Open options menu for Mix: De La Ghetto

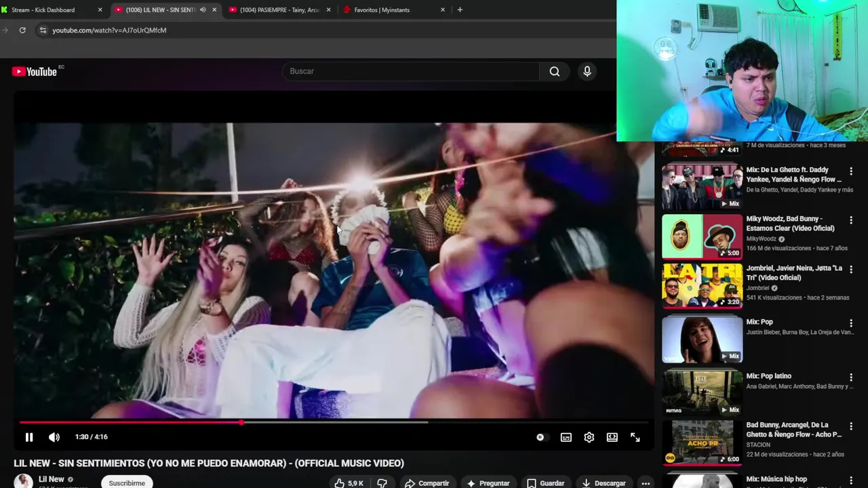(851, 171)
